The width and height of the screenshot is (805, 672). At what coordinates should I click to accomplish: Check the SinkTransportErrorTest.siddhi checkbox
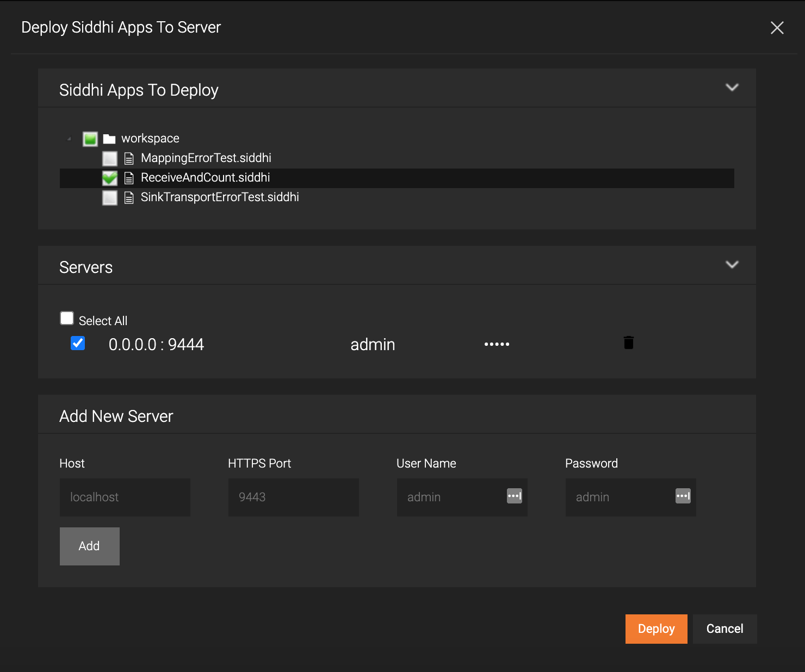(x=110, y=198)
